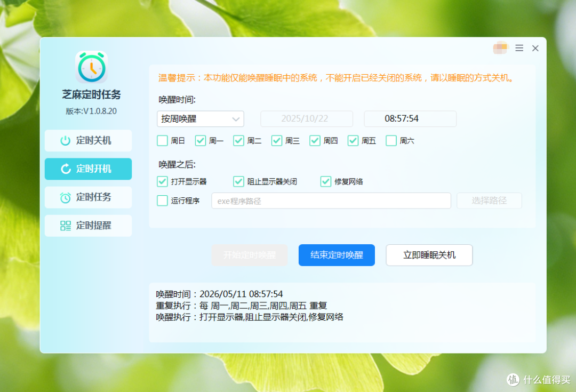The width and height of the screenshot is (576, 392).
Task: Toggle the 周二 checkbox
Action: [238, 141]
